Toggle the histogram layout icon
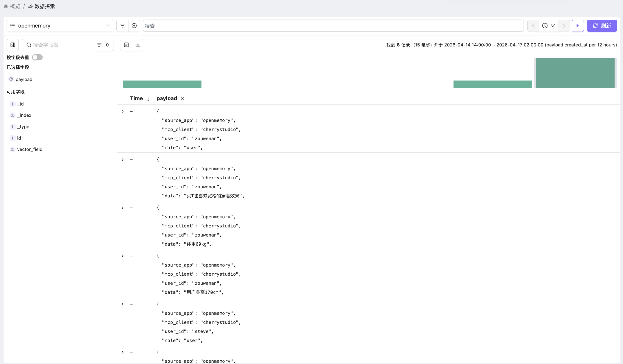The width and height of the screenshot is (623, 364). coord(126,45)
